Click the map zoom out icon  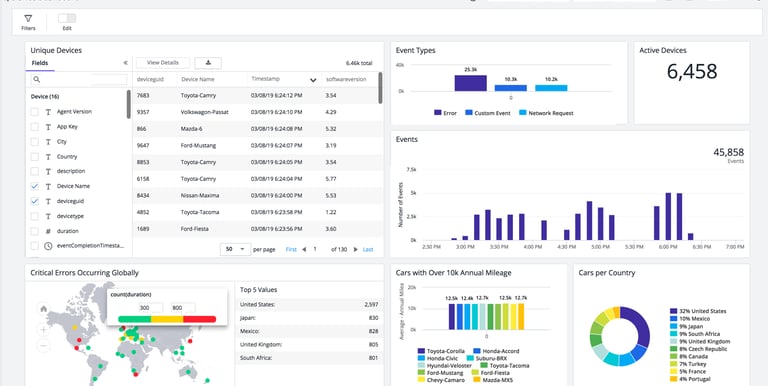pos(44,346)
